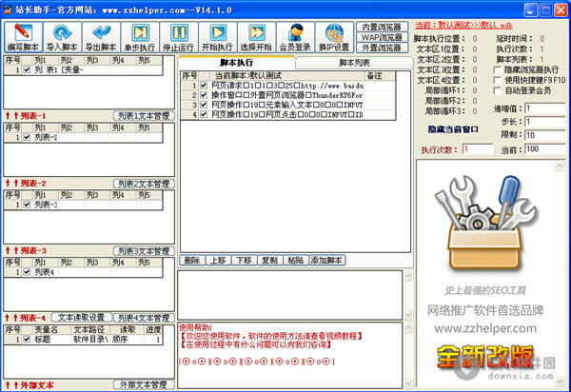The width and height of the screenshot is (571, 392).
Task: Click 执行次数 input field
Action: pos(478,149)
